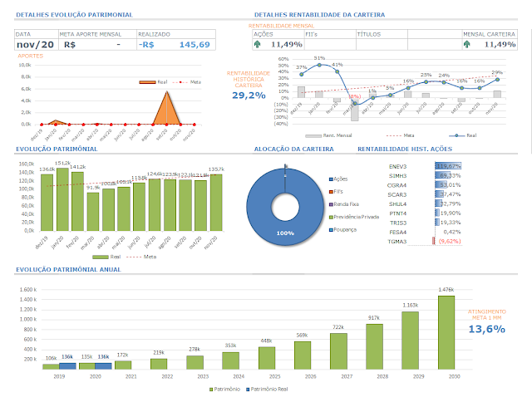Viewport: 532px width, 397px height.
Task: Click the 2022 bar labeled 219k
Action: [159, 364]
